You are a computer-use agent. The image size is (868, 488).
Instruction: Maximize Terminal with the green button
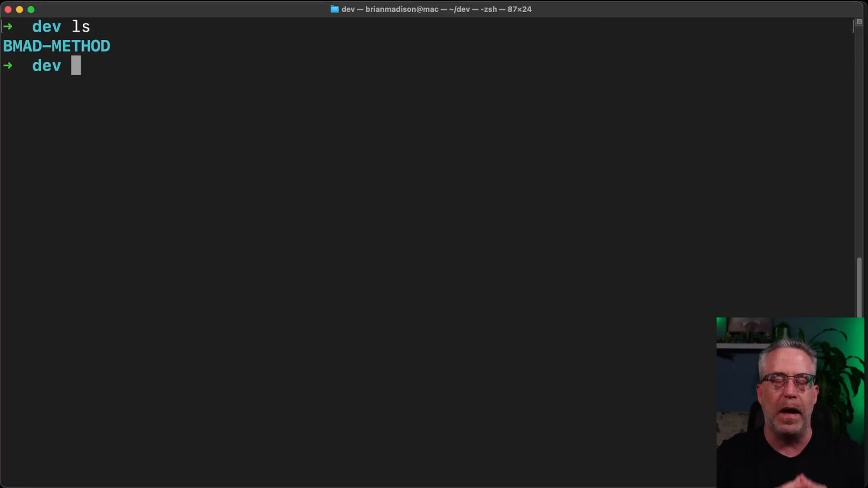[x=31, y=9]
